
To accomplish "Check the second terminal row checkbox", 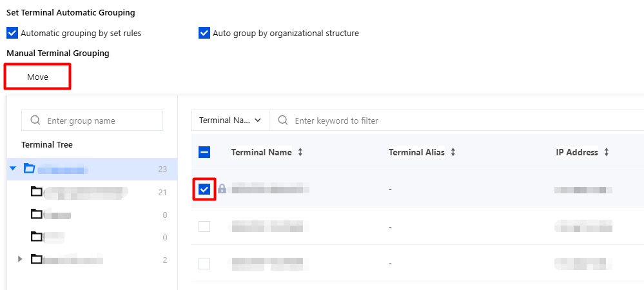I will pyautogui.click(x=204, y=226).
